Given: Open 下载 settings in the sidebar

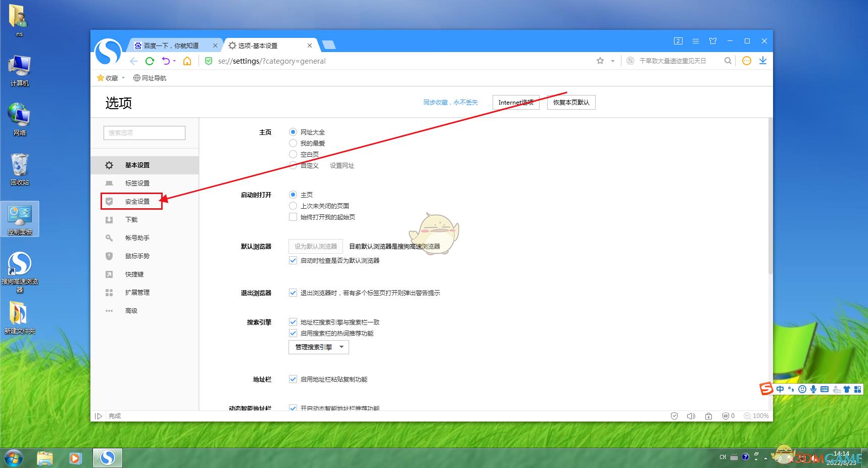Looking at the screenshot, I should (x=144, y=220).
